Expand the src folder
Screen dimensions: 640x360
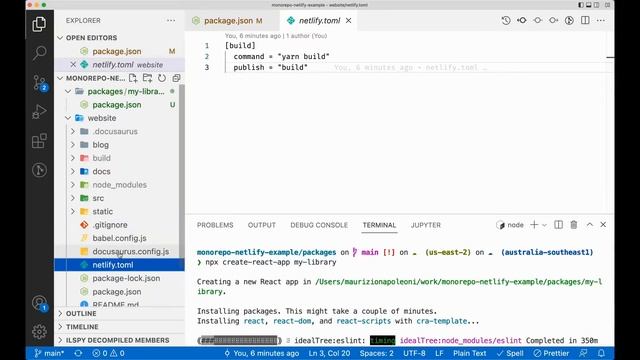click(73, 198)
